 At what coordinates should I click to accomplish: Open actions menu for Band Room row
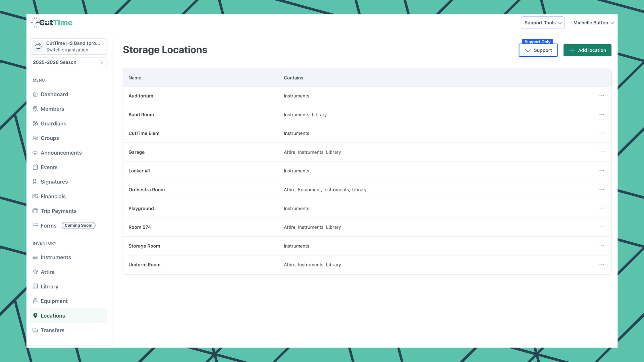tap(601, 114)
